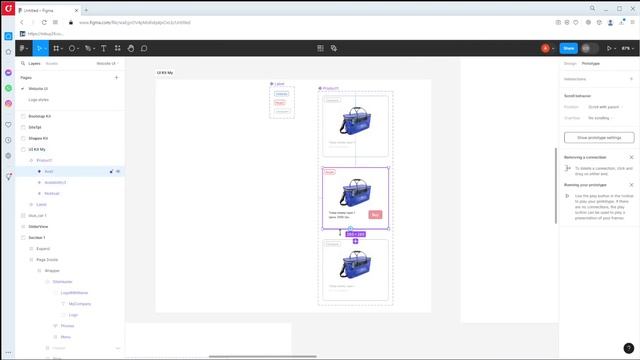Open new browser tab with plus
The height and width of the screenshot is (360, 640).
(86, 10)
